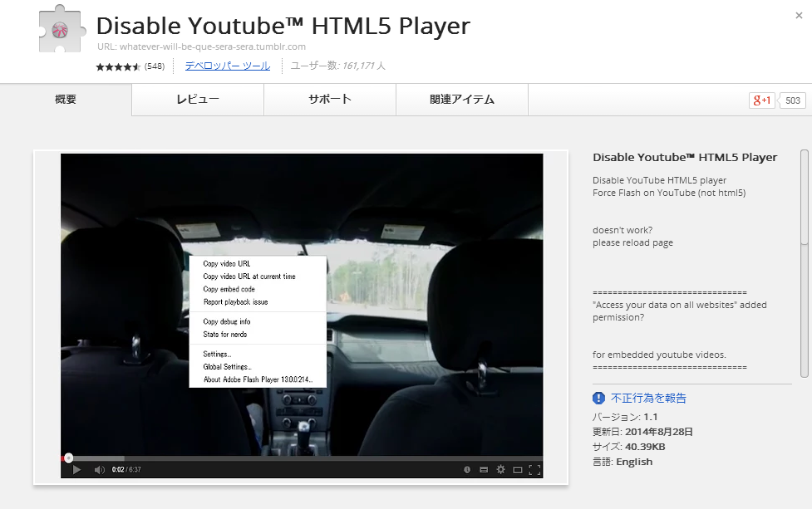Viewport: 812px width, 509px height.
Task: Click the video screenshot preview
Action: pos(302,316)
